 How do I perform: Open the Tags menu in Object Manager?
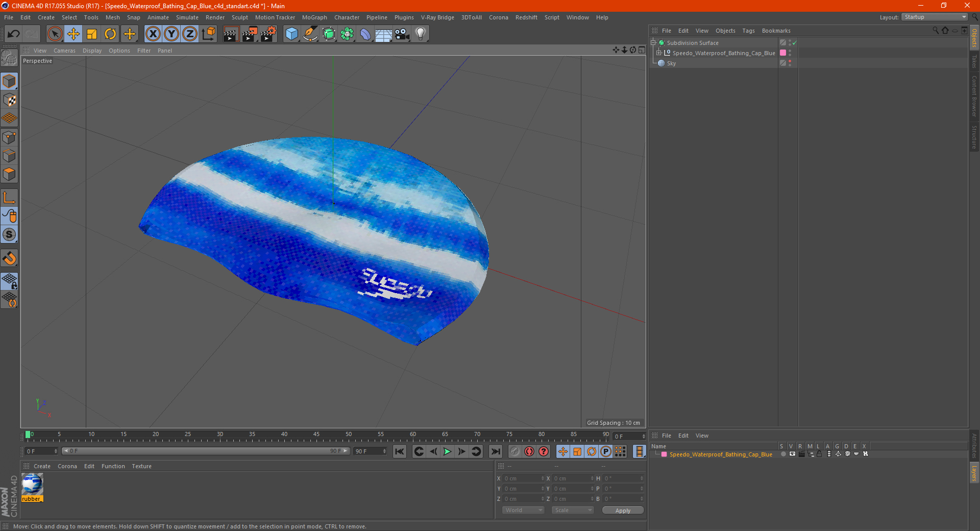748,31
